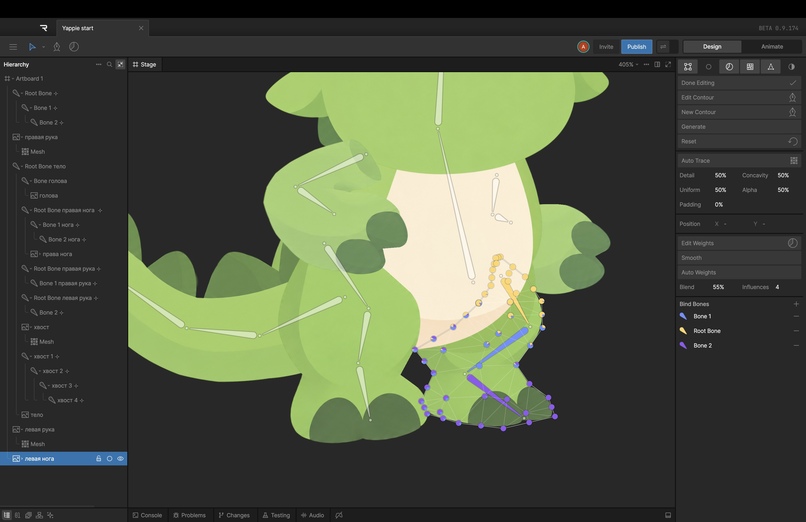Edit the Influences value 4

click(777, 287)
